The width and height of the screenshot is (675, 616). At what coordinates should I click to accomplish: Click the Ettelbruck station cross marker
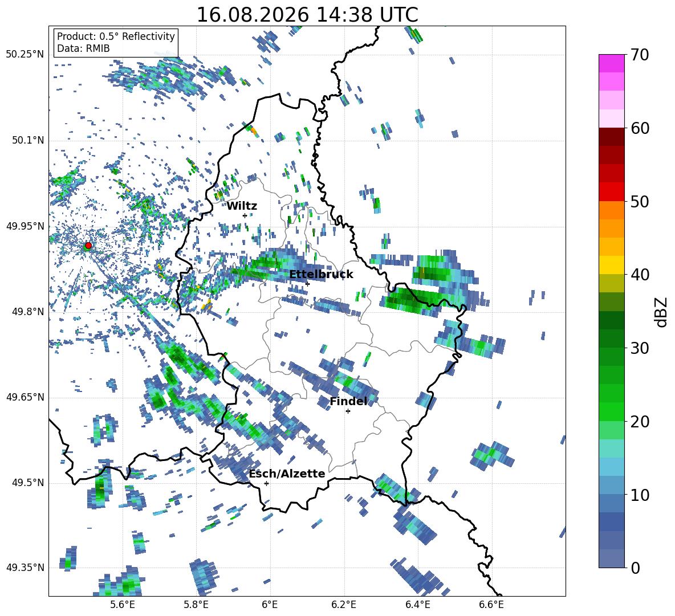[x=307, y=283]
